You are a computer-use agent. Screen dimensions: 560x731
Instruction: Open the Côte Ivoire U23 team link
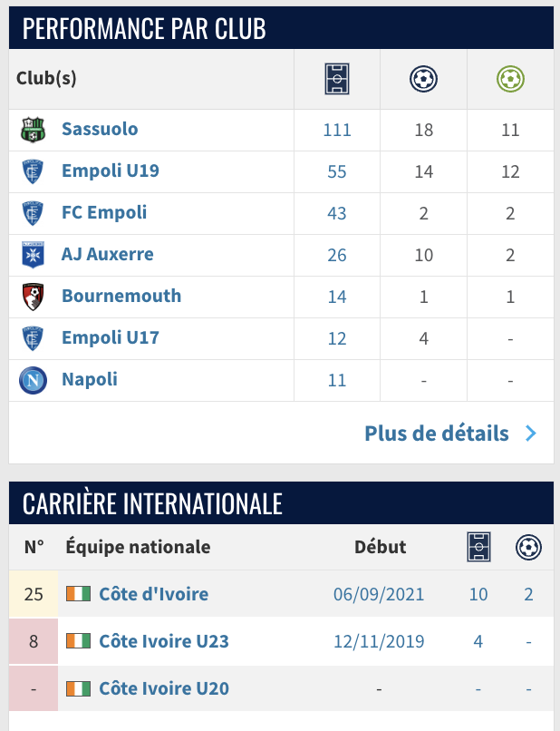(164, 641)
